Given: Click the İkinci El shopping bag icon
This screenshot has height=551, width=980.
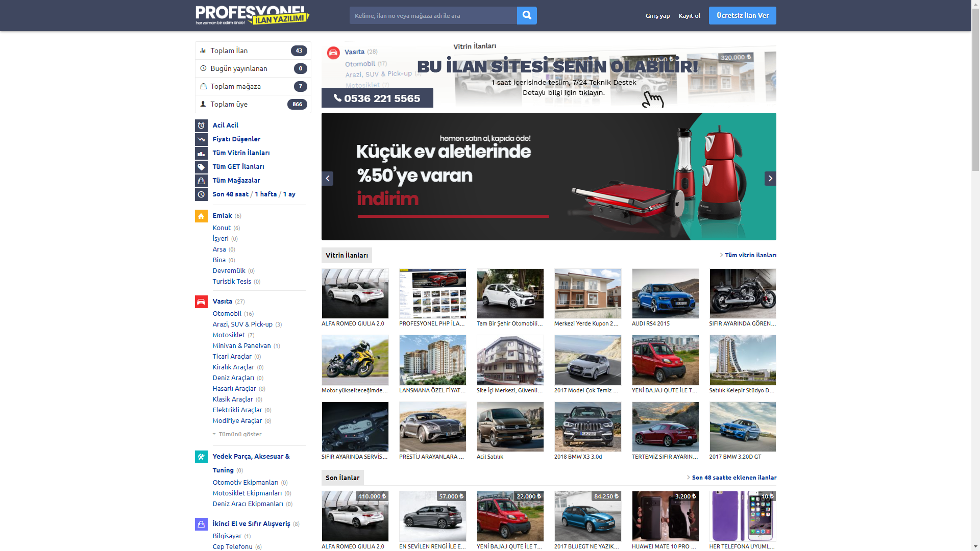Looking at the screenshot, I should (201, 524).
